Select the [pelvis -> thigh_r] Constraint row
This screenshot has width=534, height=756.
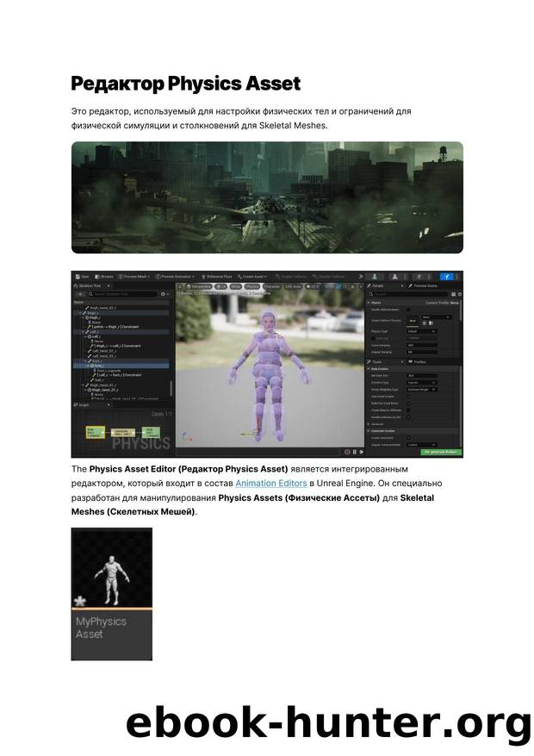(x=113, y=327)
